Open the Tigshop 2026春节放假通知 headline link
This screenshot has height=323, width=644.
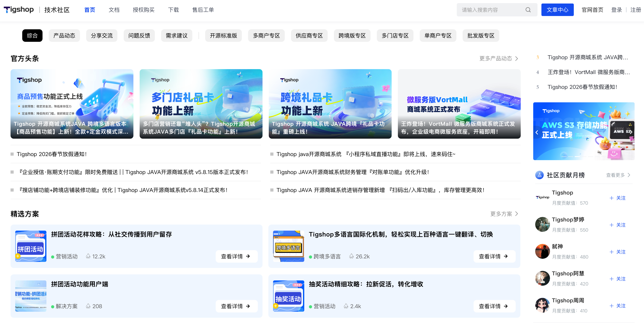click(x=52, y=154)
